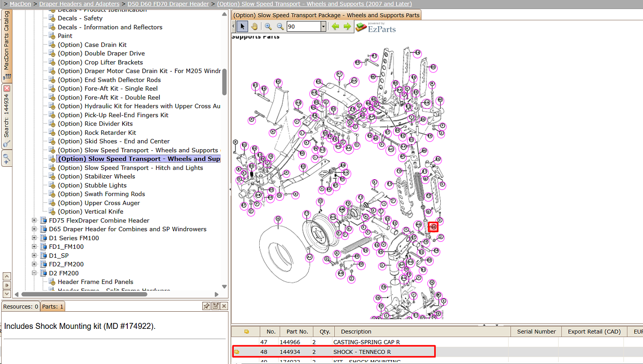
Task: Click the right arrow button beside the tree
Action: pos(7,285)
